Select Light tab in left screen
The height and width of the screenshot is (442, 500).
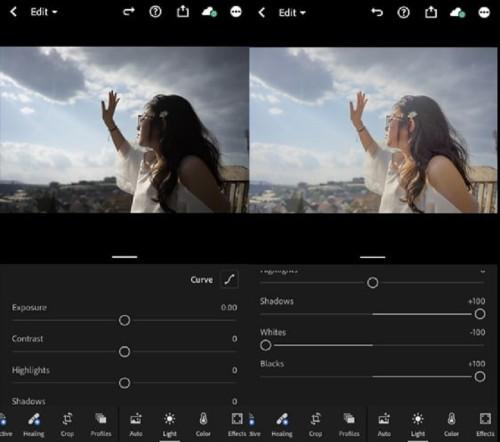[x=169, y=425]
